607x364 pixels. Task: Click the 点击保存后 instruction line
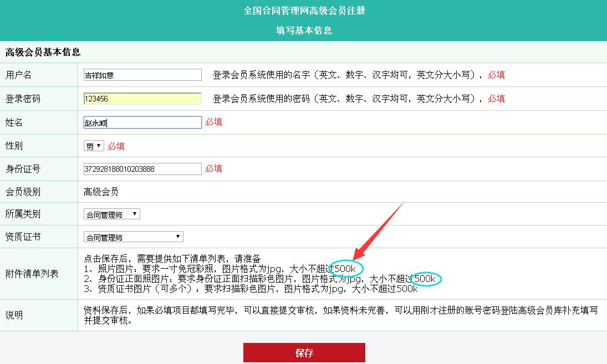(172, 259)
